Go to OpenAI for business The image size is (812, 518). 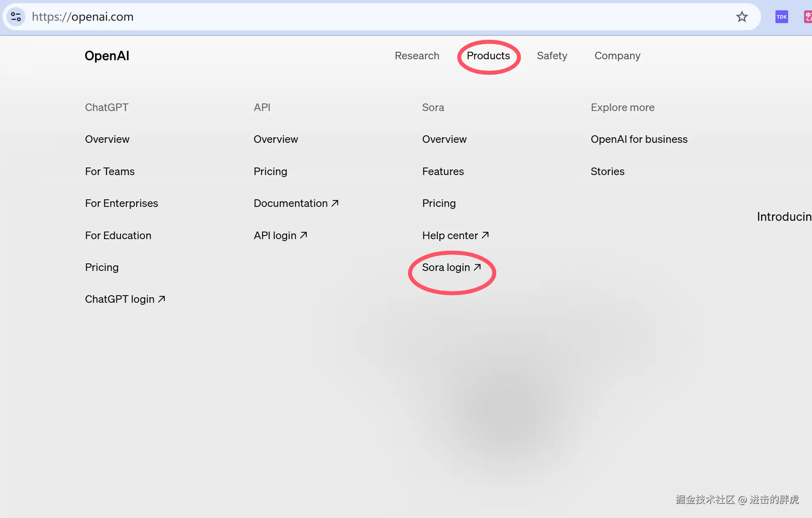pos(639,139)
